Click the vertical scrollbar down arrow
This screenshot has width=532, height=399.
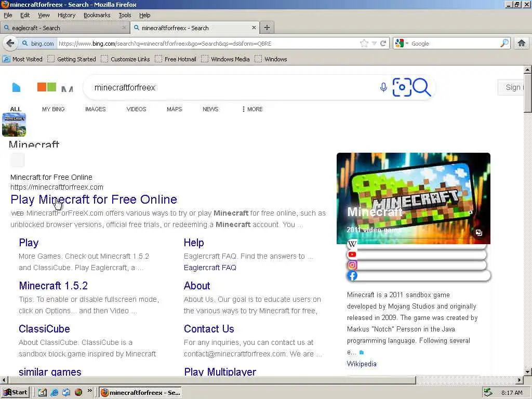(527, 371)
